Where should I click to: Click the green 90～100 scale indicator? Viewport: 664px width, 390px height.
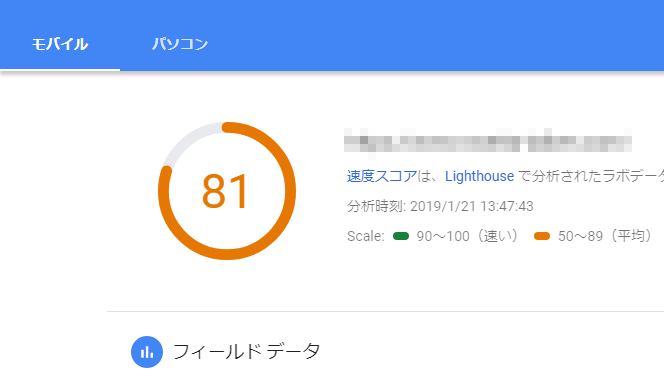point(401,236)
